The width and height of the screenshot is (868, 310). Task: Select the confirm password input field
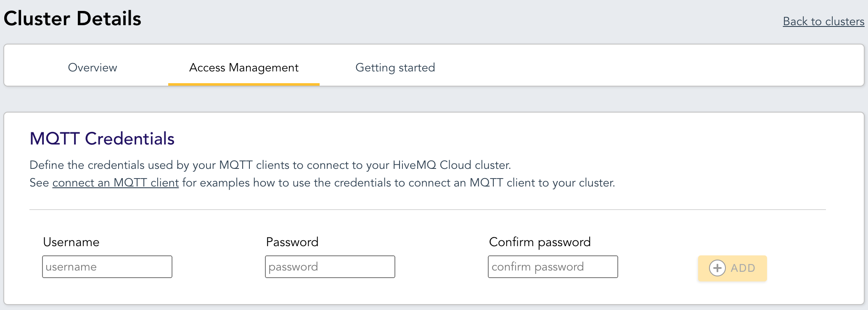point(553,267)
